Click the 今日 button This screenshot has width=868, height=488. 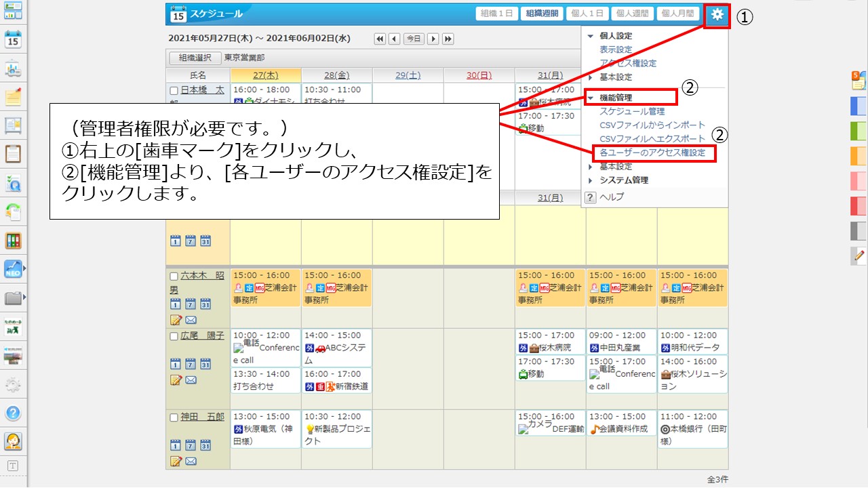tap(414, 39)
